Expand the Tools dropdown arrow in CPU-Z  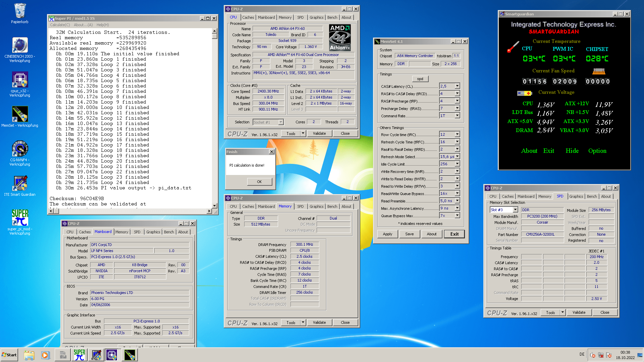click(303, 133)
